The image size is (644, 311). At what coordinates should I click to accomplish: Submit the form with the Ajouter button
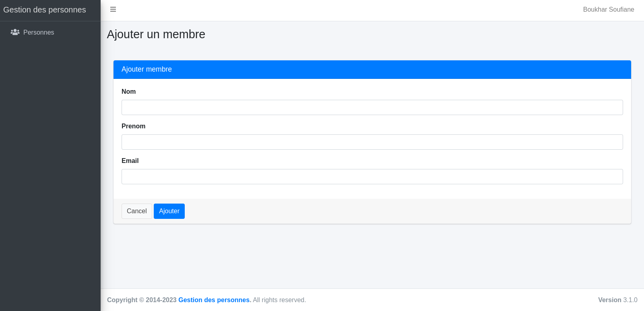[169, 211]
